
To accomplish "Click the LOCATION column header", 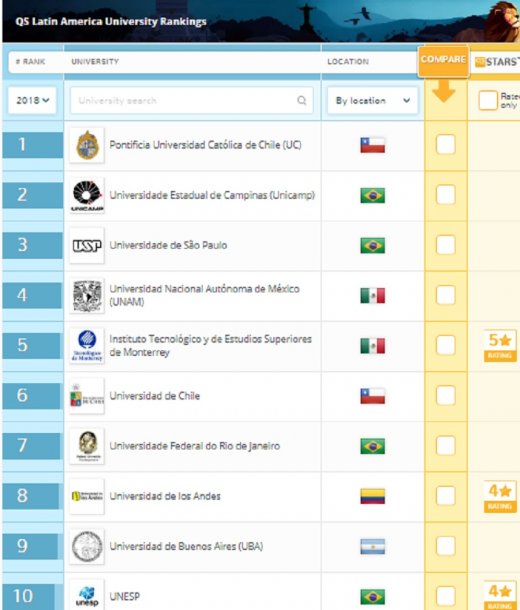I will [348, 61].
